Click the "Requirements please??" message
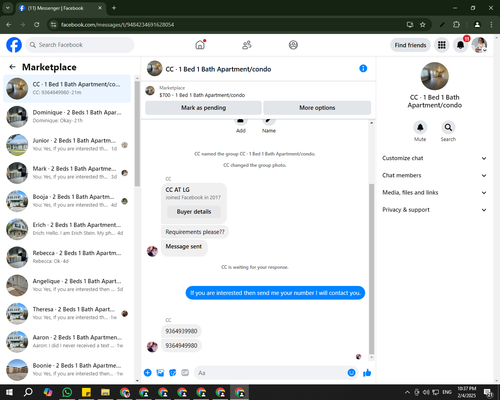This screenshot has width=500, height=400. click(x=195, y=232)
